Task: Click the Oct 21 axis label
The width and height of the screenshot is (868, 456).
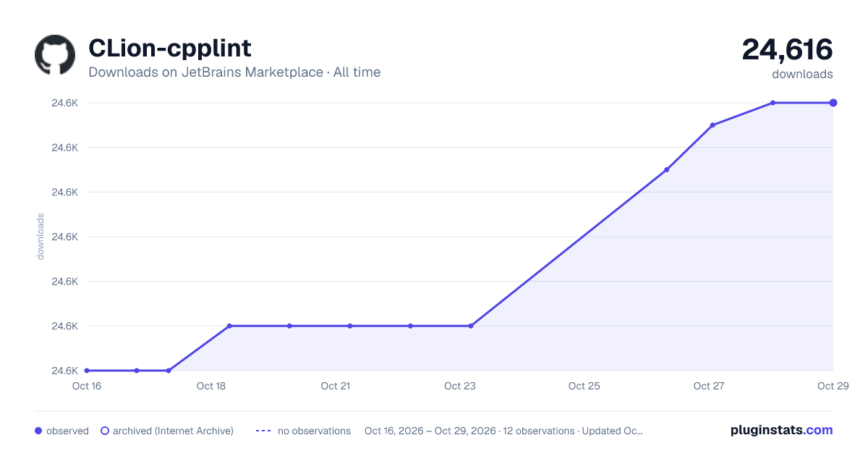Action: 336,386
